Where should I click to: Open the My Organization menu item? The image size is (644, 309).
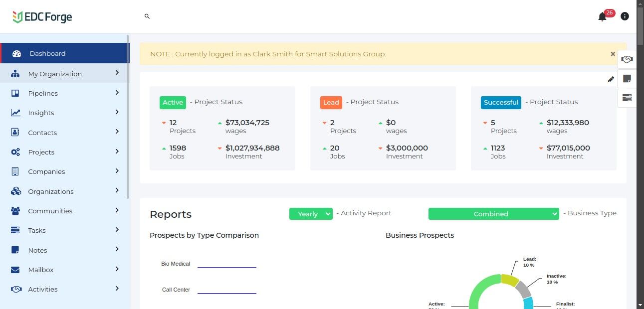(x=65, y=73)
